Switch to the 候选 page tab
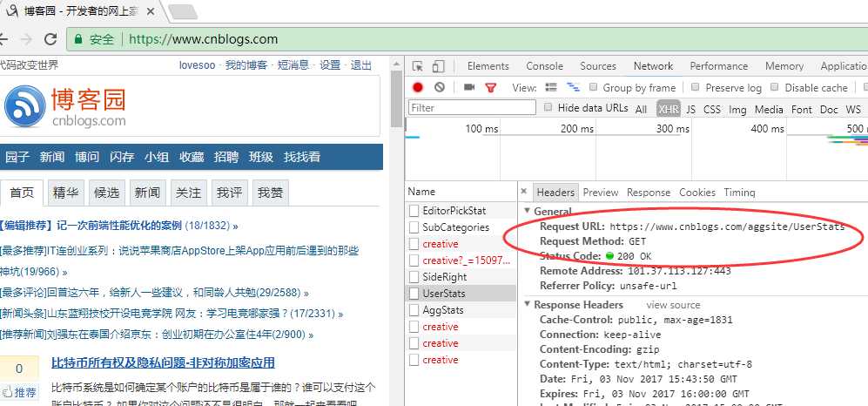The width and height of the screenshot is (868, 406). tap(106, 193)
